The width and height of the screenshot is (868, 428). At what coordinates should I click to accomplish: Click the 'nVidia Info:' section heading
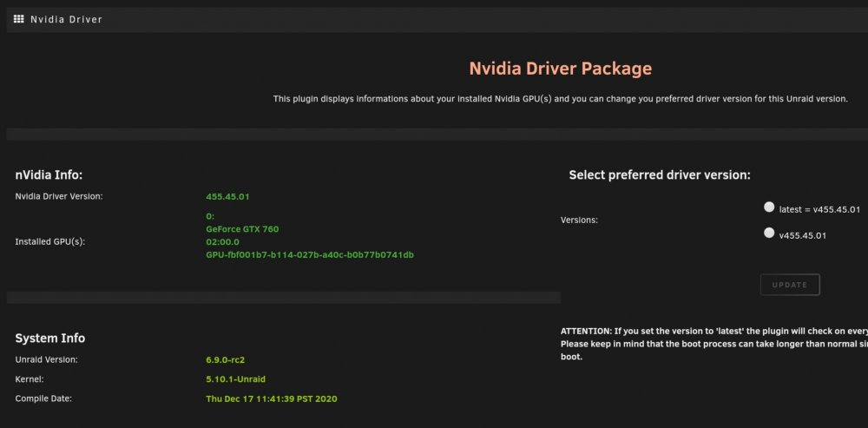click(x=49, y=175)
